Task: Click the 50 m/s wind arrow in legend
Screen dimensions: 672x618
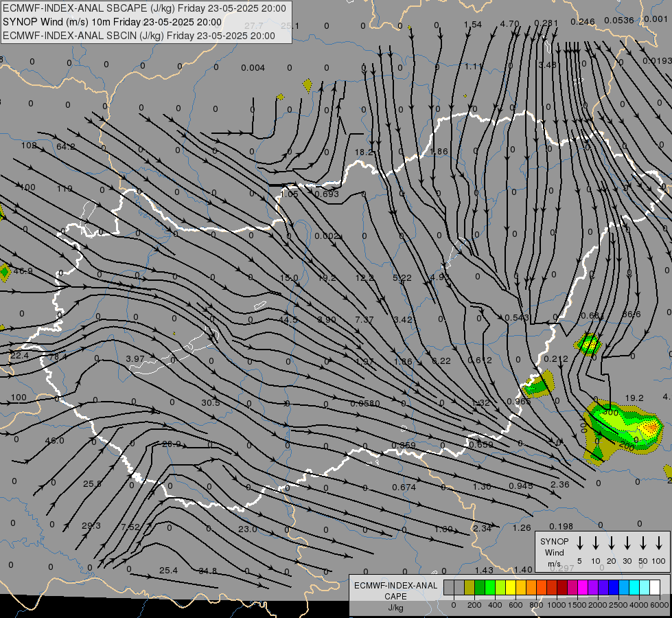Action: pos(643,543)
